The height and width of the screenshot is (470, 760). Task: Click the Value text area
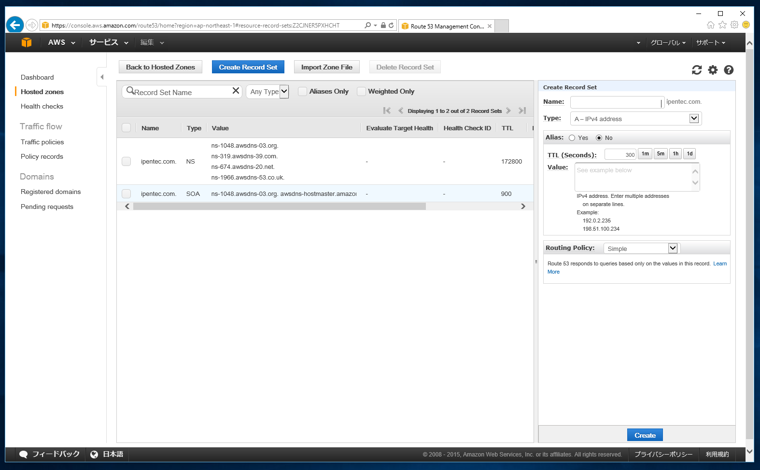(637, 177)
